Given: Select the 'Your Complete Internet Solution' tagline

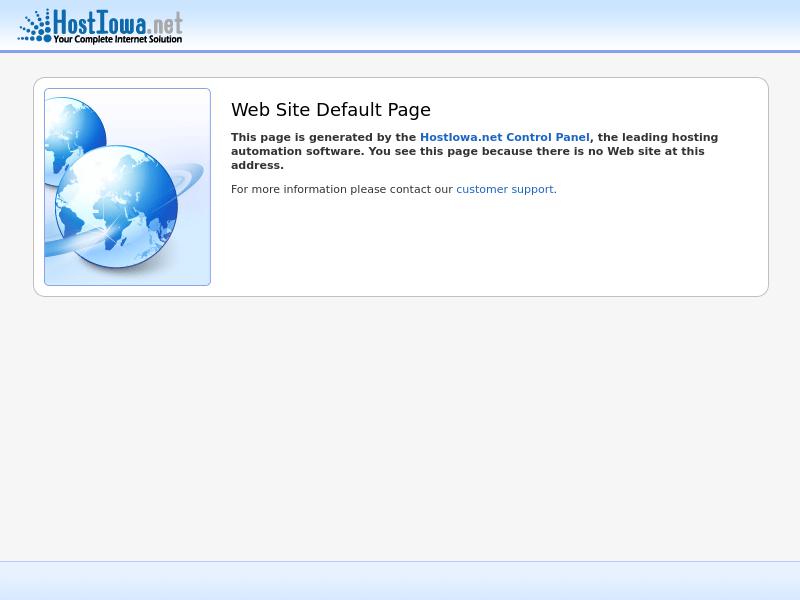Looking at the screenshot, I should pyautogui.click(x=117, y=40).
